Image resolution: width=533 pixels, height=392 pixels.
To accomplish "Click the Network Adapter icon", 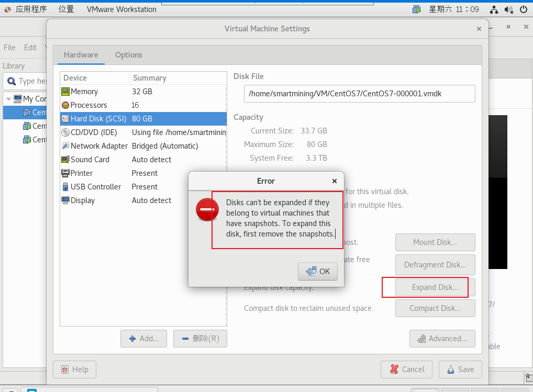I will 65,146.
